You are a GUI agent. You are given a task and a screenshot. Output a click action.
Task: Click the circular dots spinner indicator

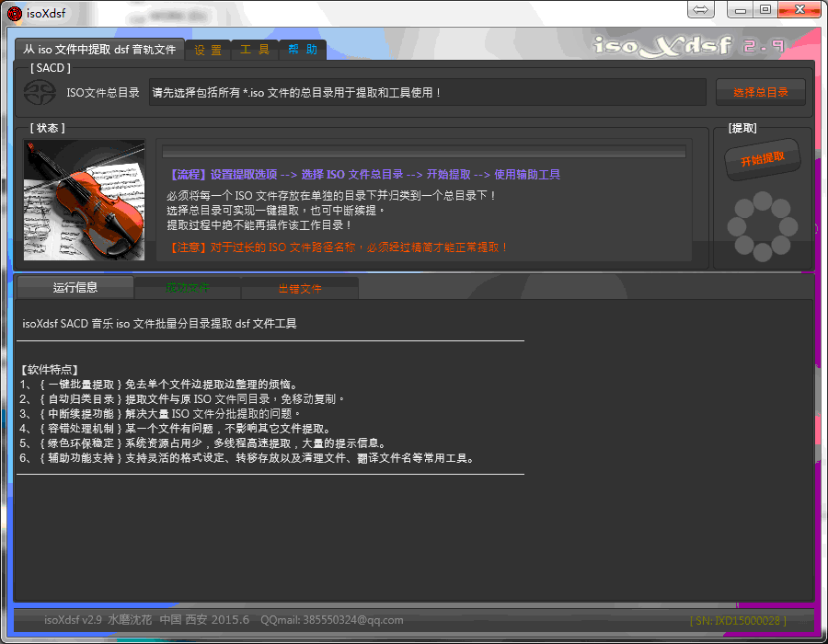point(762,226)
